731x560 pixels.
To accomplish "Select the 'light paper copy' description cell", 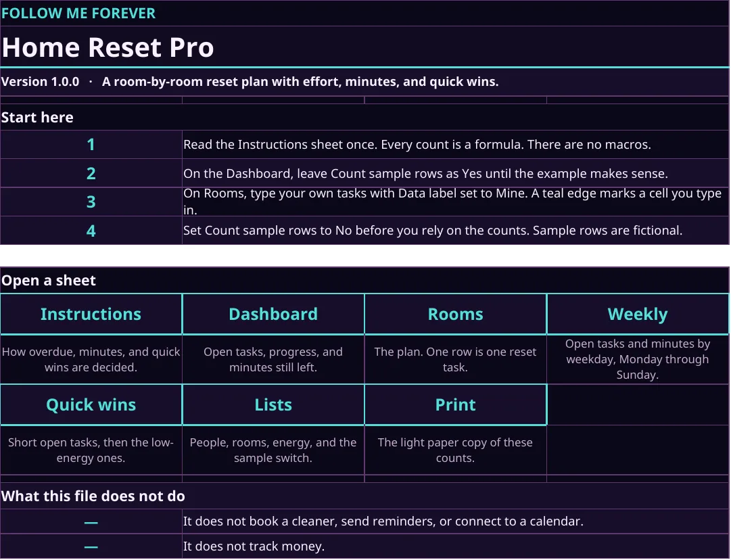I will pyautogui.click(x=456, y=450).
